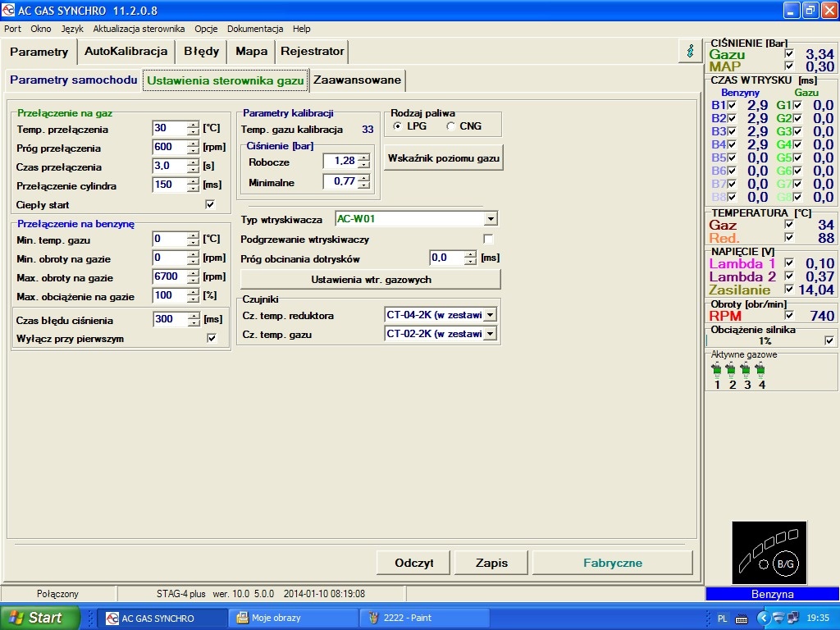Open Cz. temp. reduktora sensor dropdown
Screen dimensions: 840x630
491,315
